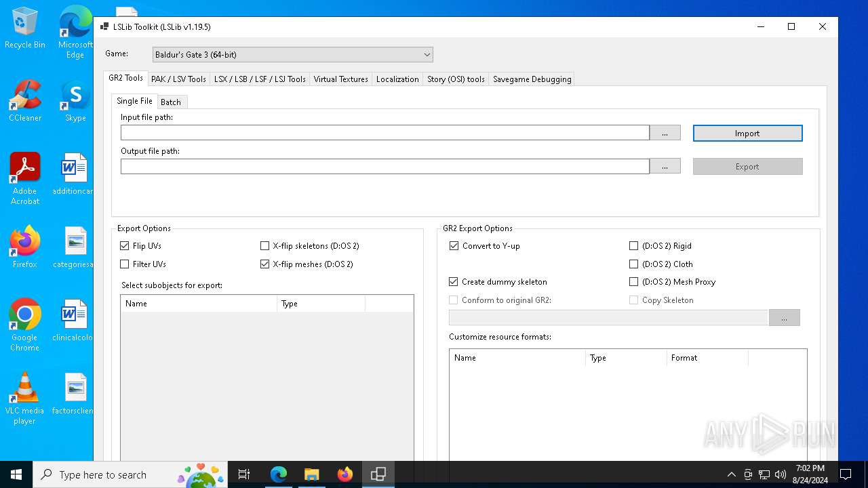
Task: Open the clock and date flyout
Action: pyautogui.click(x=810, y=474)
